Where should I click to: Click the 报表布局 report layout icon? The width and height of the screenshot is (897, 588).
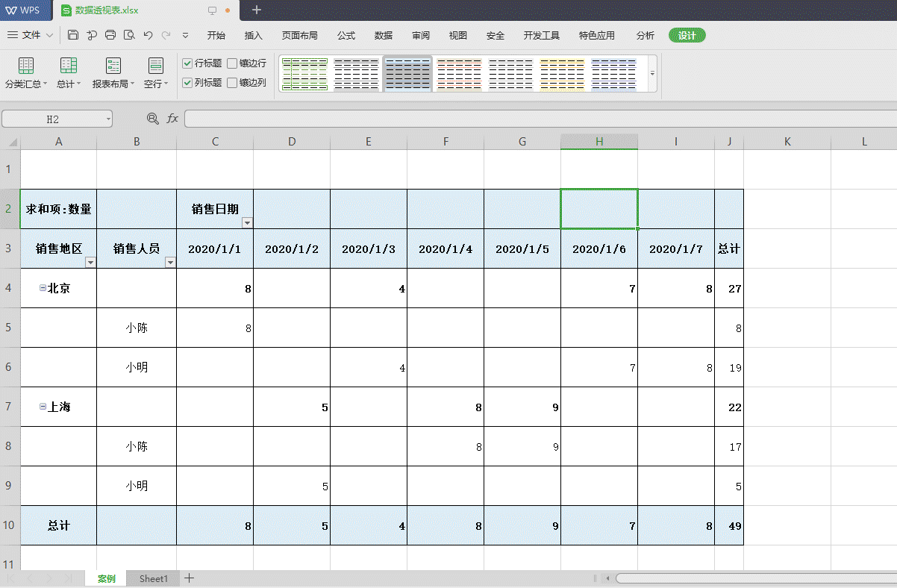click(113, 66)
